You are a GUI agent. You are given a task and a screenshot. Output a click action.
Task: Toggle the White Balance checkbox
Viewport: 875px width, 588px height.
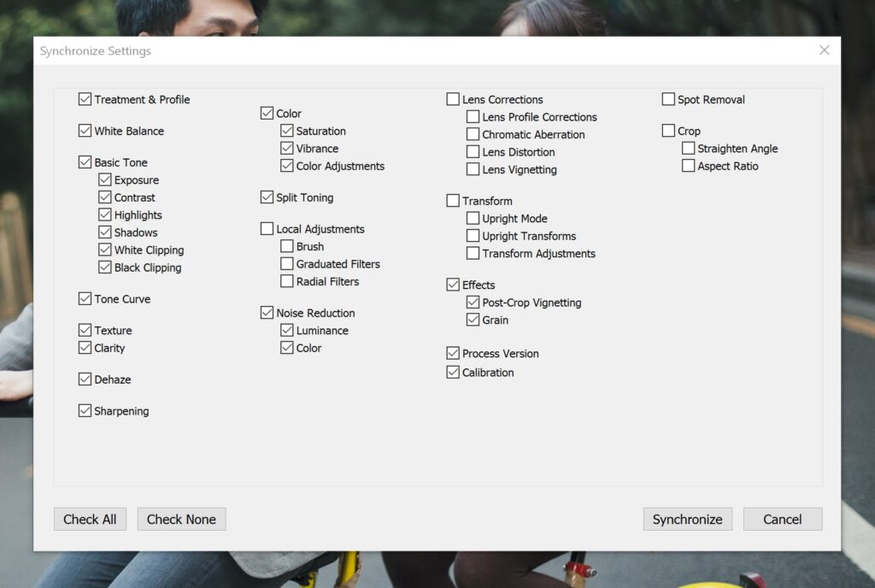click(x=85, y=131)
